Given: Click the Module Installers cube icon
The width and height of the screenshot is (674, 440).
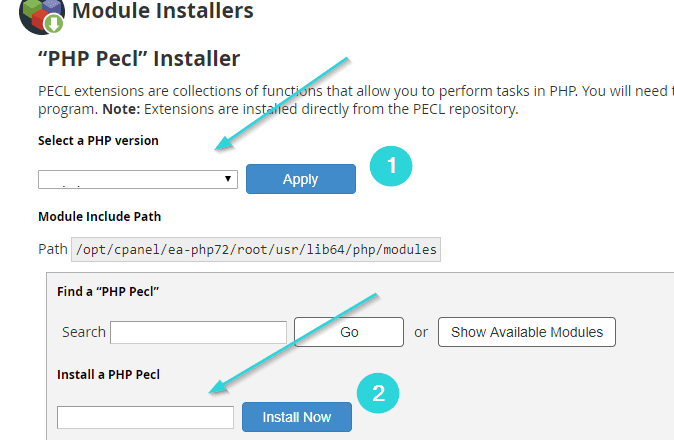Looking at the screenshot, I should pyautogui.click(x=41, y=16).
